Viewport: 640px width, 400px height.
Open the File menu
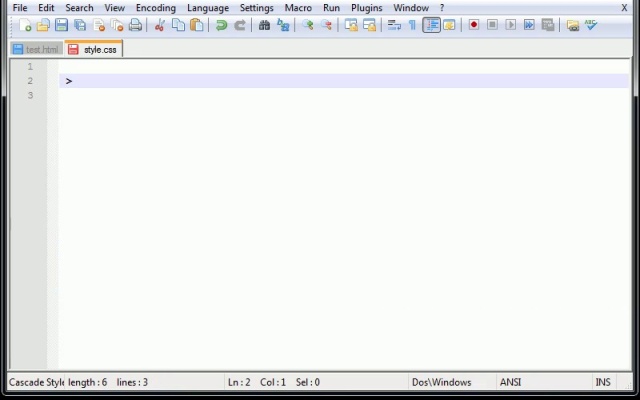(20, 8)
